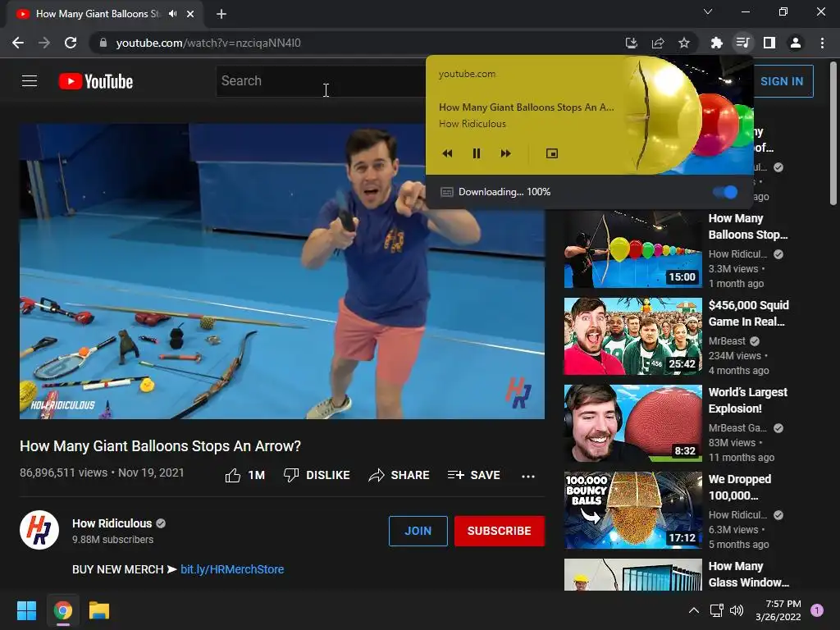Click on the main video player
The height and width of the screenshot is (630, 840).
pos(282,271)
